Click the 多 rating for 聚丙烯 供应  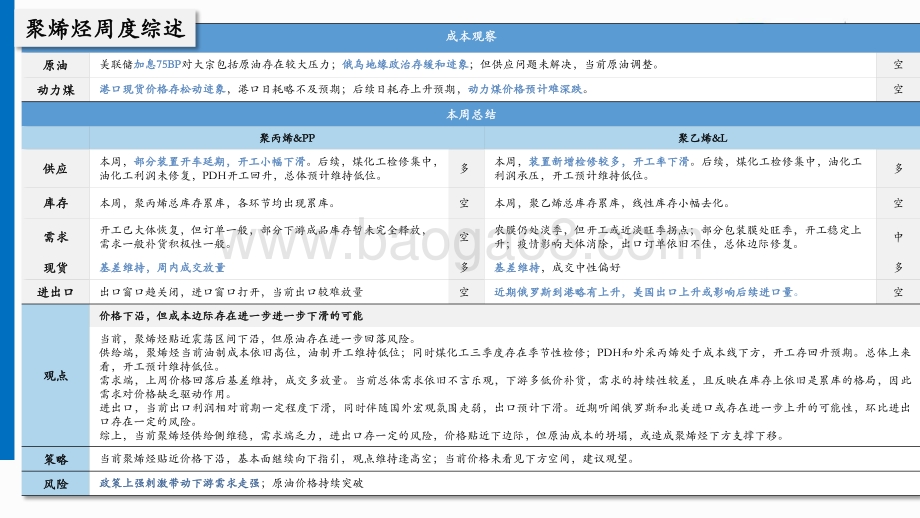[464, 169]
